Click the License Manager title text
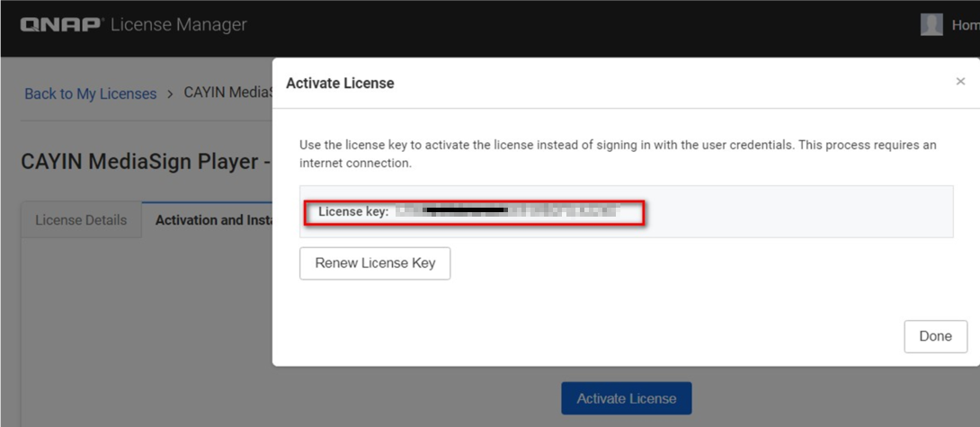This screenshot has width=980, height=427. pos(178,25)
